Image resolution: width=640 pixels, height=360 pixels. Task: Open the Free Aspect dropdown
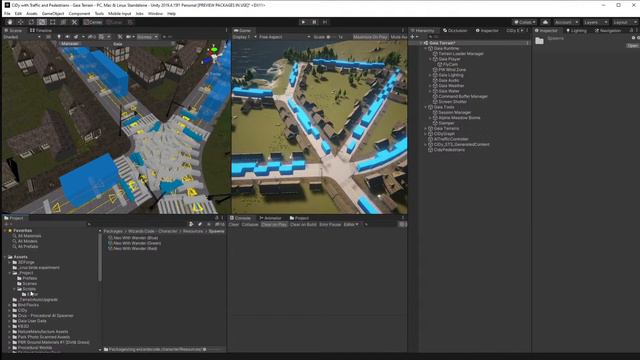click(x=284, y=37)
